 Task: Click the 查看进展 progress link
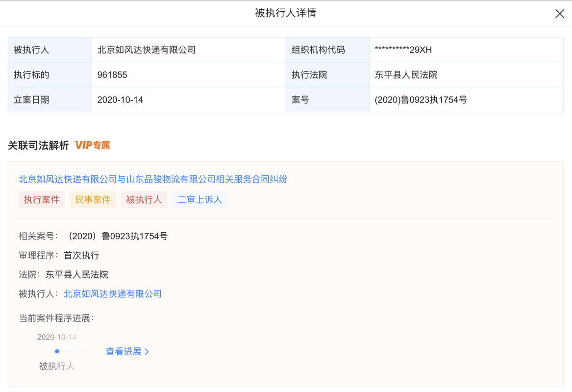tap(123, 351)
